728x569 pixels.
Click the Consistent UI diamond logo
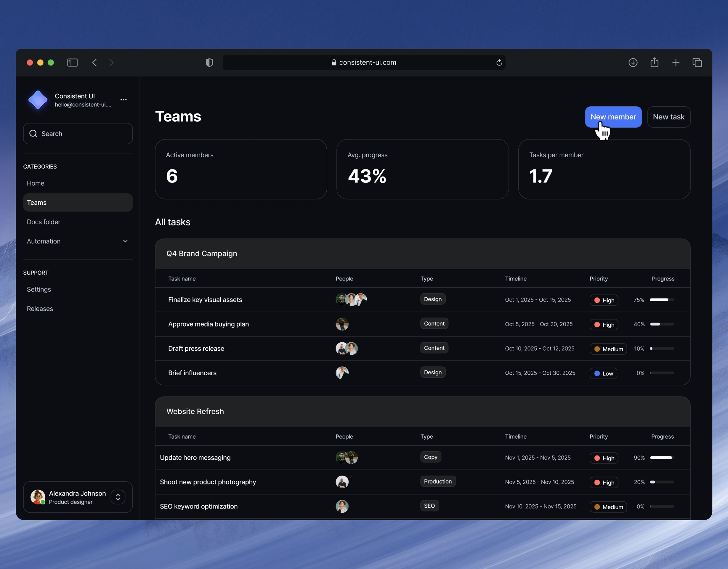[38, 100]
